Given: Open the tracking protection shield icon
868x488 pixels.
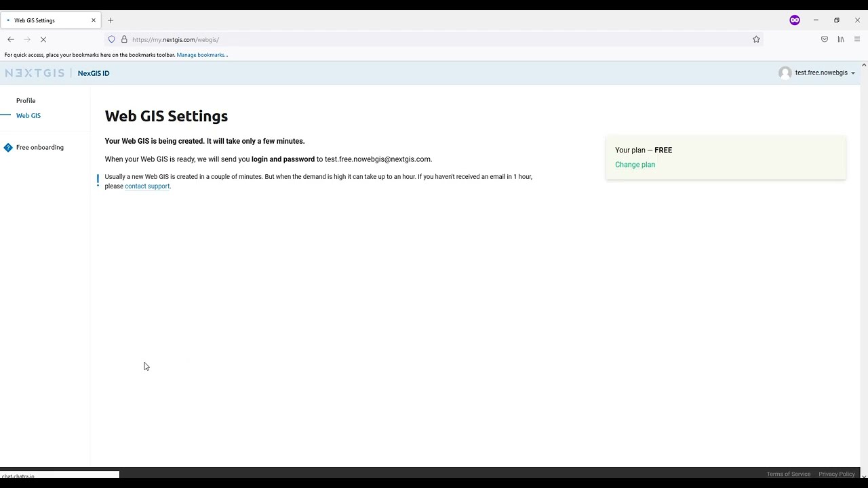Looking at the screenshot, I should click(112, 39).
